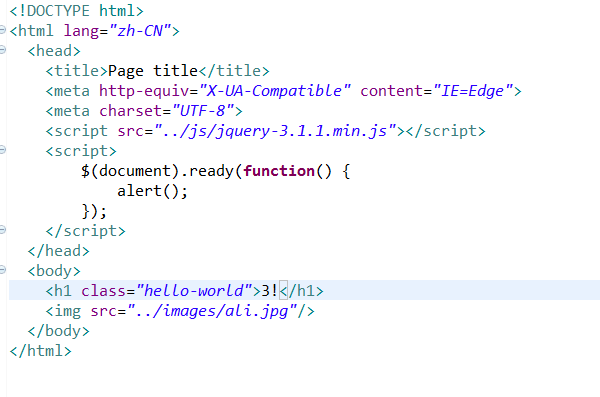Click the "X-UA-Compatible" attribute value
Image resolution: width=600 pixels, height=397 pixels.
275,91
